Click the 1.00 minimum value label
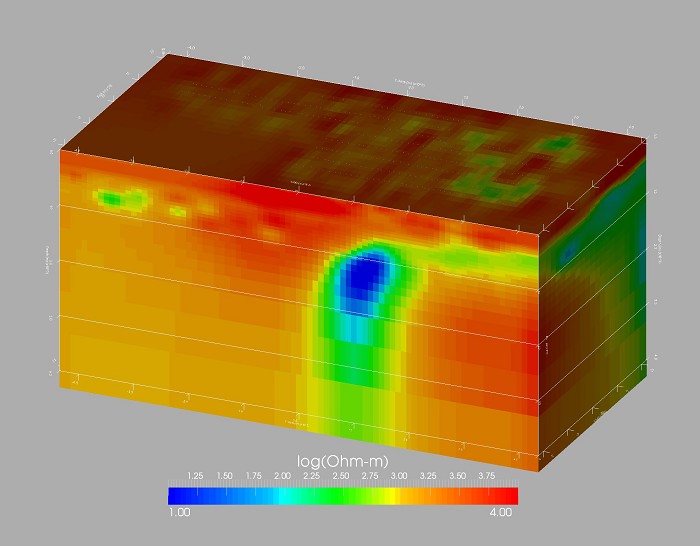 coord(180,512)
